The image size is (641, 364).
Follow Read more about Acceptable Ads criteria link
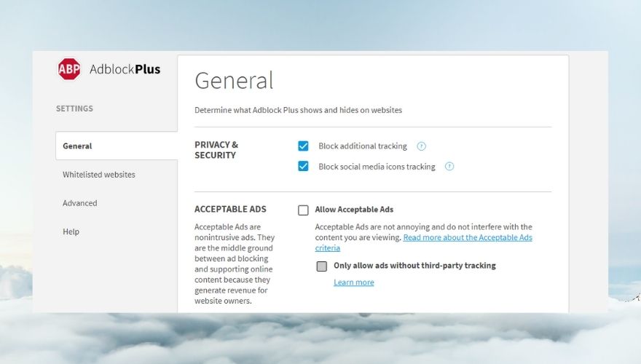pos(423,242)
